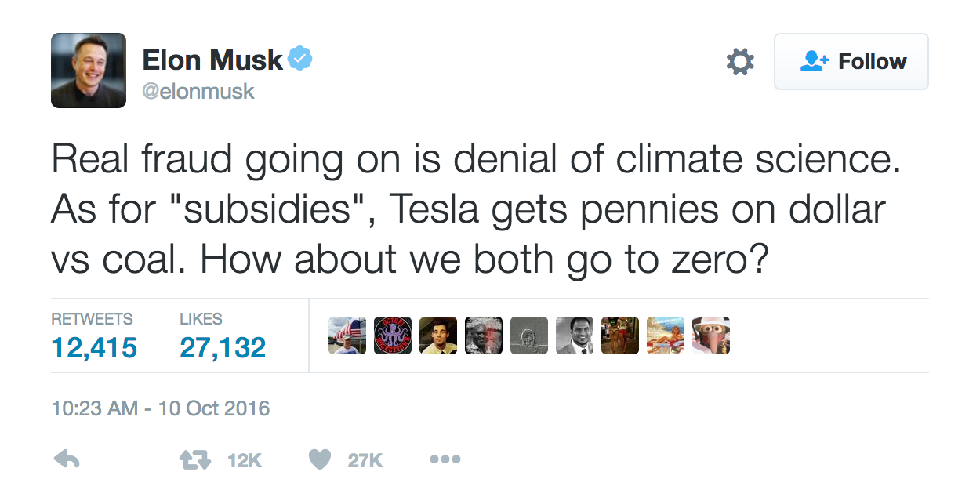Open the three-dots more options menu
This screenshot has width=980, height=497.
tap(445, 460)
